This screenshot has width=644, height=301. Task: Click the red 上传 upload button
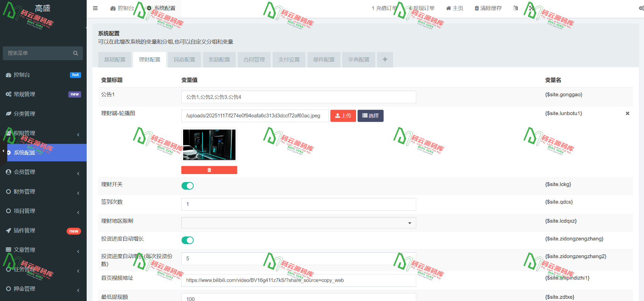click(343, 116)
